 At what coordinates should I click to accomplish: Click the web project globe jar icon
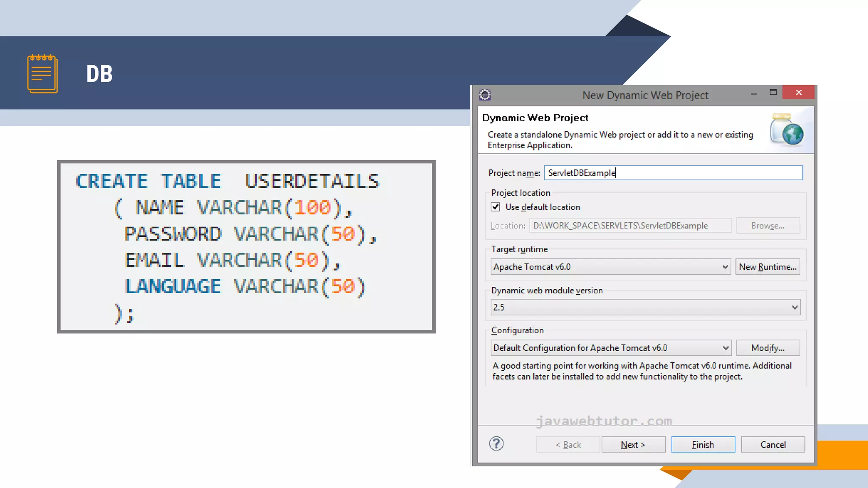tap(787, 130)
